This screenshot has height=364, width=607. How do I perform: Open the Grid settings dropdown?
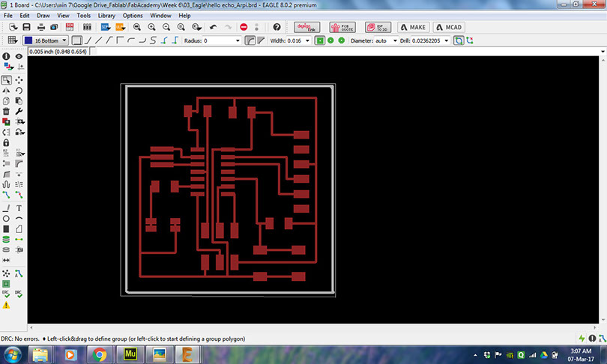pyautogui.click(x=13, y=40)
